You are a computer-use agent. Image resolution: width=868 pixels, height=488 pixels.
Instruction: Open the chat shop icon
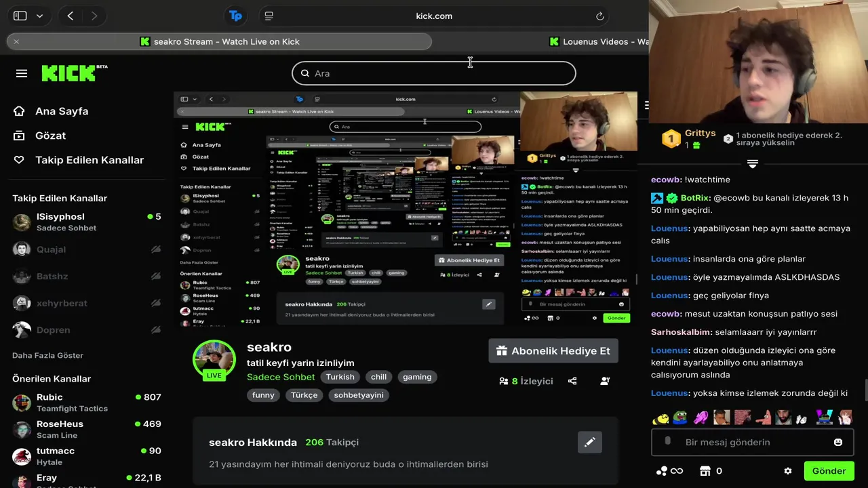tap(705, 471)
